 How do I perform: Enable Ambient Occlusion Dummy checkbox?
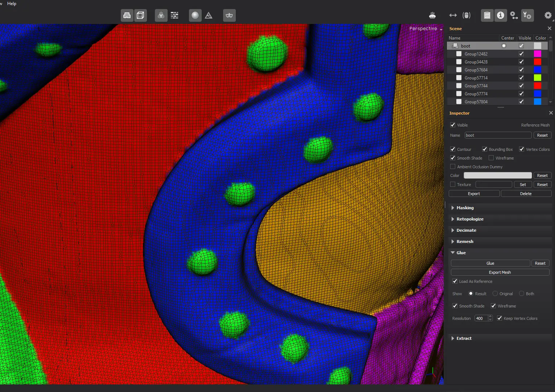(453, 166)
